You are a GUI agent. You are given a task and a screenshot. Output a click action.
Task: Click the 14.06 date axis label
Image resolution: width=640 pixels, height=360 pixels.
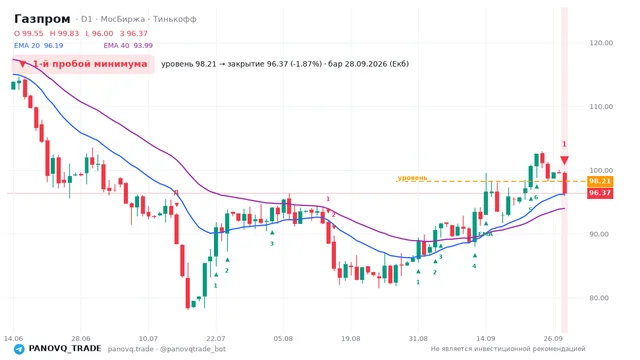tap(13, 338)
